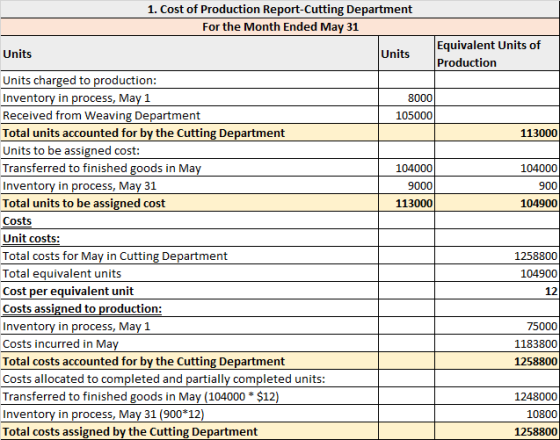This screenshot has height=440, width=560.
Task: Click the value 8000 cell
Action: (x=406, y=98)
